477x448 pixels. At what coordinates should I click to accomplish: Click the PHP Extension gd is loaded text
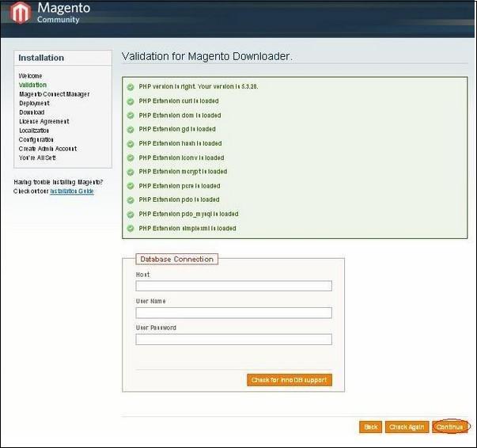(x=177, y=129)
